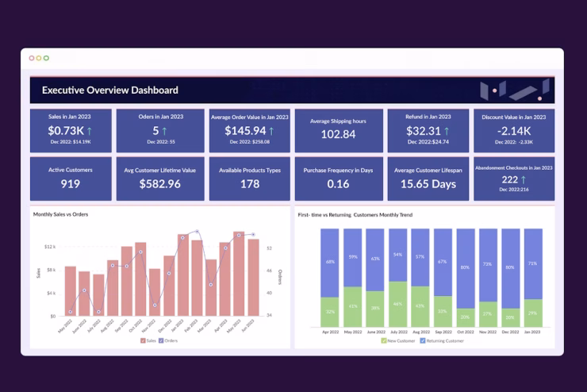Screen dimensions: 587x392
Task: Click the Orders data point for June 2022
Action: (84, 290)
